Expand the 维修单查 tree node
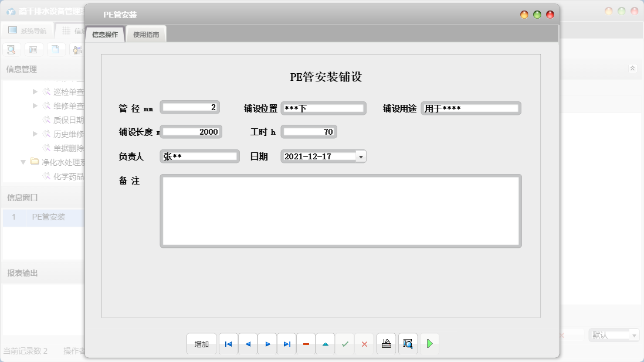Image resolution: width=644 pixels, height=362 pixels. point(34,105)
